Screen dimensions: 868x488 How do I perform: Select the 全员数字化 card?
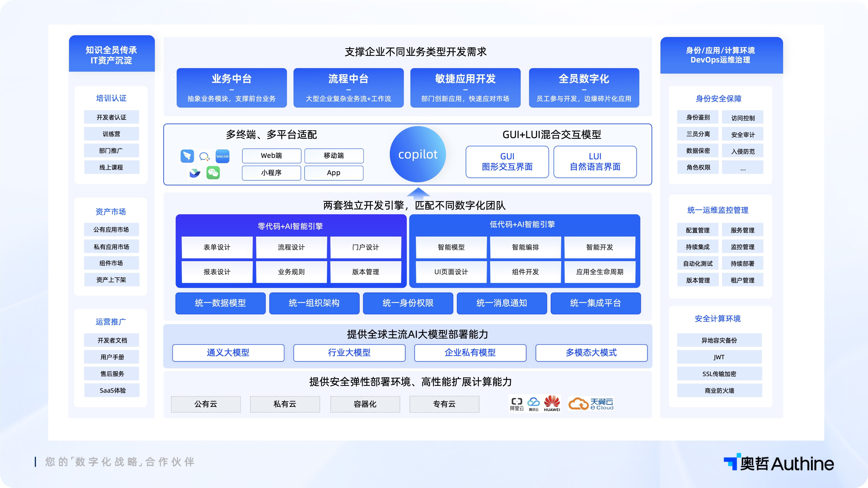click(x=584, y=88)
